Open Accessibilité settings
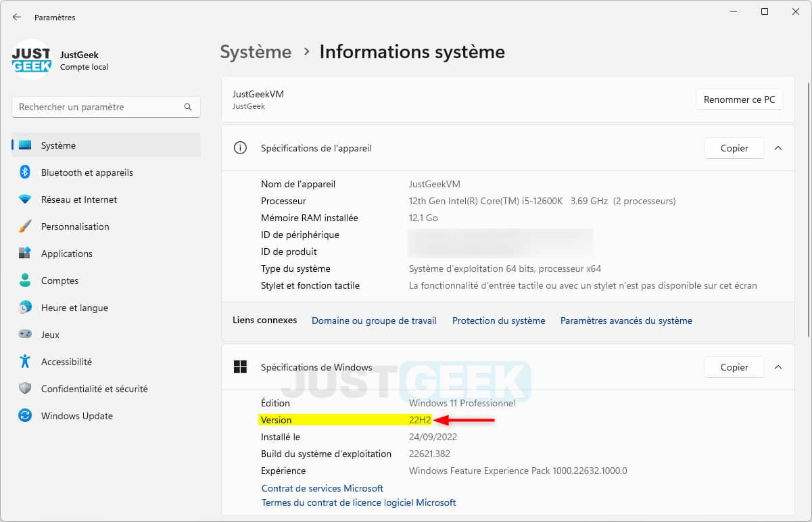 (x=106, y=362)
